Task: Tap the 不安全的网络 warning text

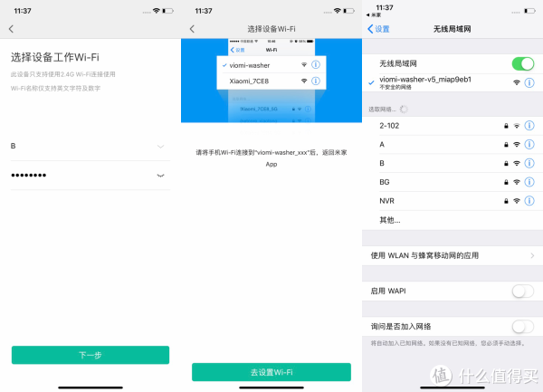Action: (395, 87)
